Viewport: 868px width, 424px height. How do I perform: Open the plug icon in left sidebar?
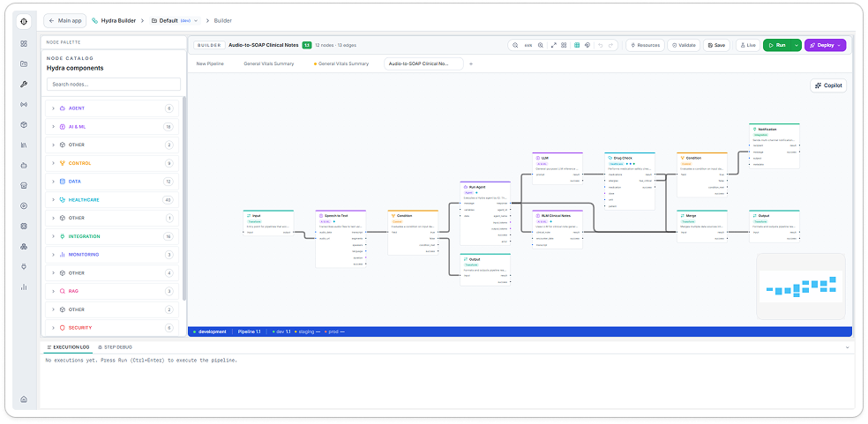point(24,266)
